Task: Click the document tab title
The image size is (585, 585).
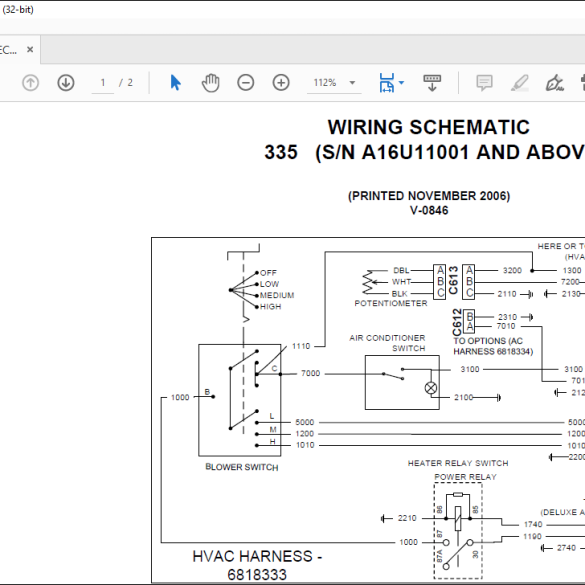Action: pyautogui.click(x=8, y=50)
